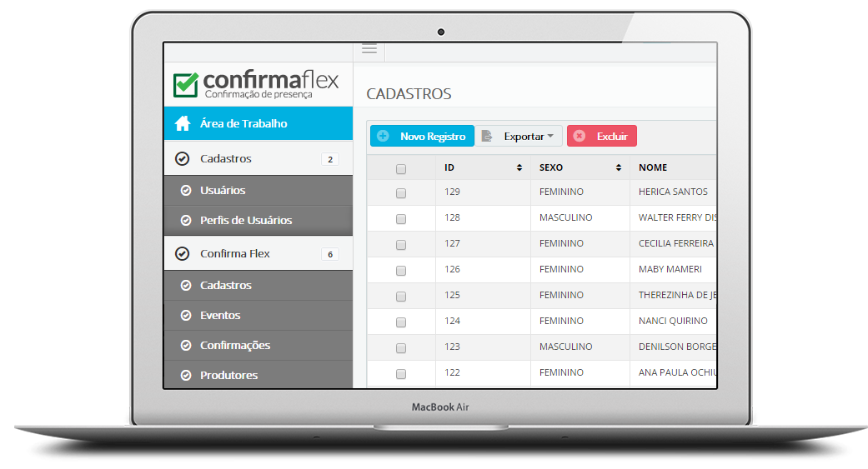Click the HERICA SANTOS name cell
Screen dimensions: 868x469
tap(673, 192)
